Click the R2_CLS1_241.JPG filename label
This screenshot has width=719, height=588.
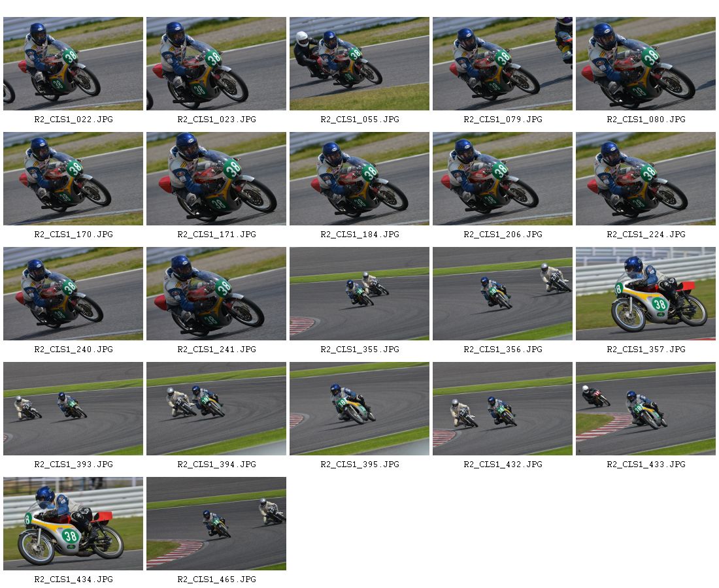point(216,350)
